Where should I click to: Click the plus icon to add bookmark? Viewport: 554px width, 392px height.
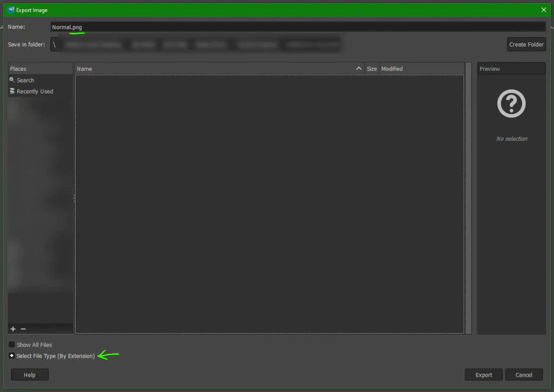(x=13, y=329)
